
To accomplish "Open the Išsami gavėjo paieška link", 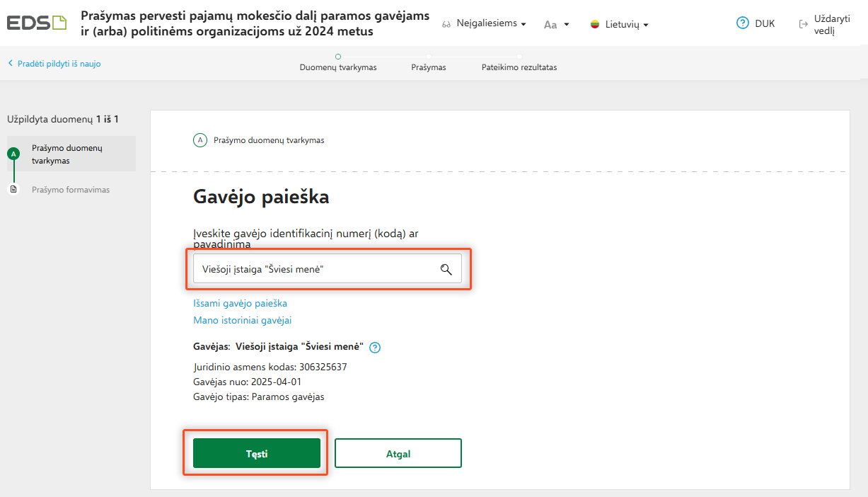I will point(240,303).
